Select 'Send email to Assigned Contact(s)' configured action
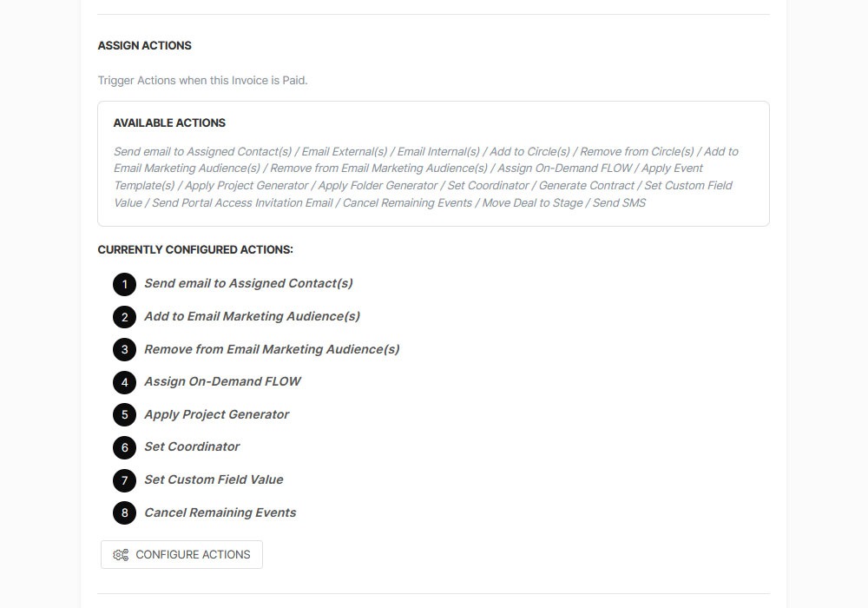 pos(248,283)
